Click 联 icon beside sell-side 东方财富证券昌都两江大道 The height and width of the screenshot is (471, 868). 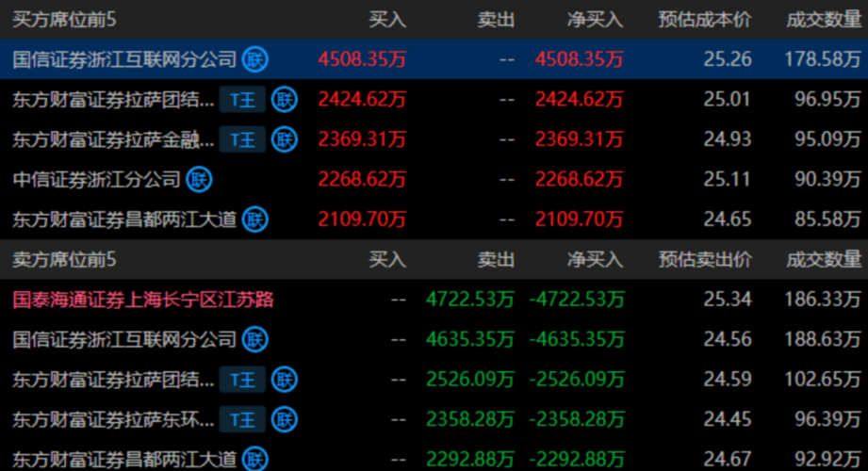tap(255, 459)
